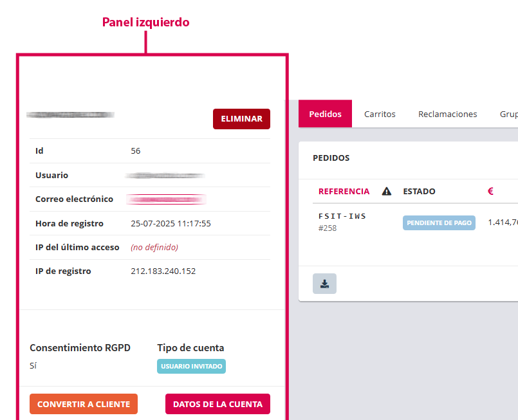The width and height of the screenshot is (518, 420).
Task: Click Convertir a cliente button
Action: pos(84,404)
